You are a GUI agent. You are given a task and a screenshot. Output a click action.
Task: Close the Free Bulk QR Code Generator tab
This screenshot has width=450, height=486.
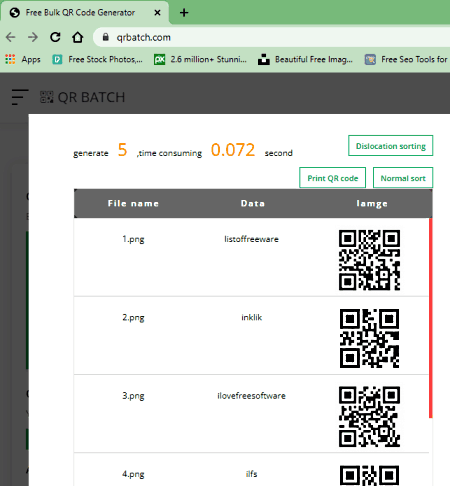pos(157,13)
